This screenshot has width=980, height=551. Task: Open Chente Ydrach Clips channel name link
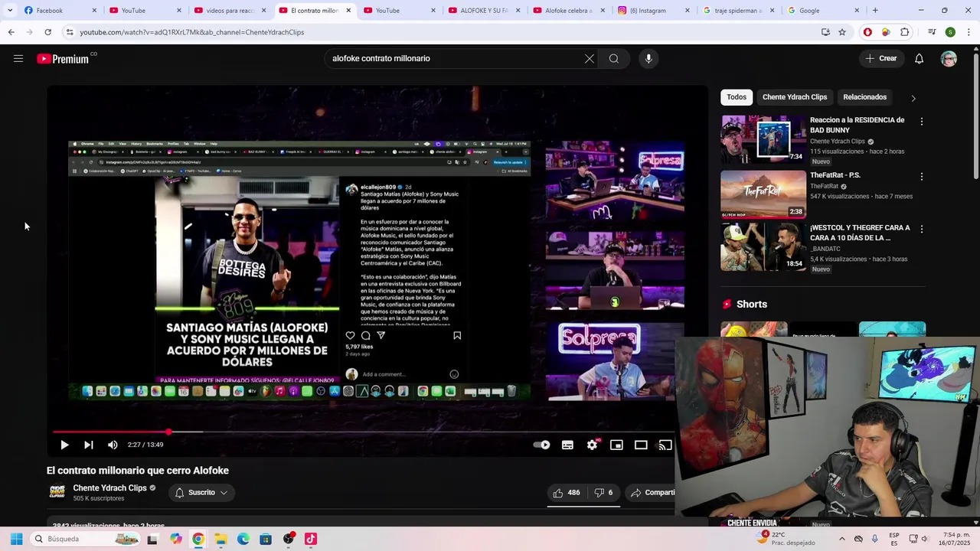click(x=109, y=487)
